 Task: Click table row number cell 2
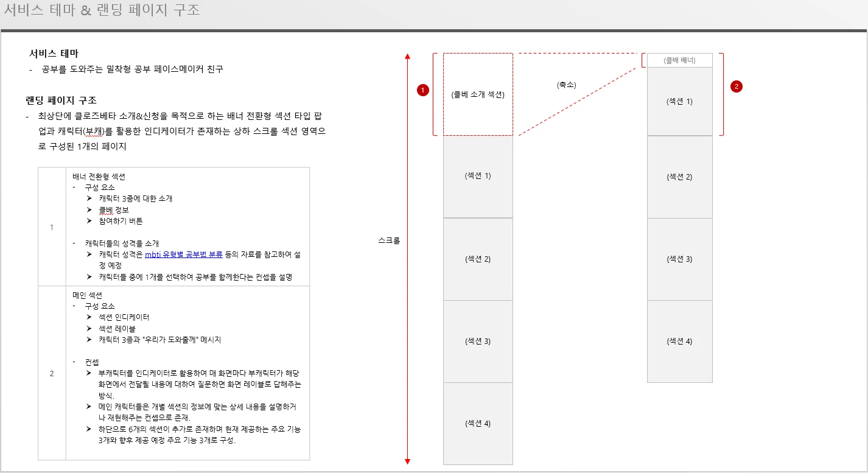click(52, 373)
